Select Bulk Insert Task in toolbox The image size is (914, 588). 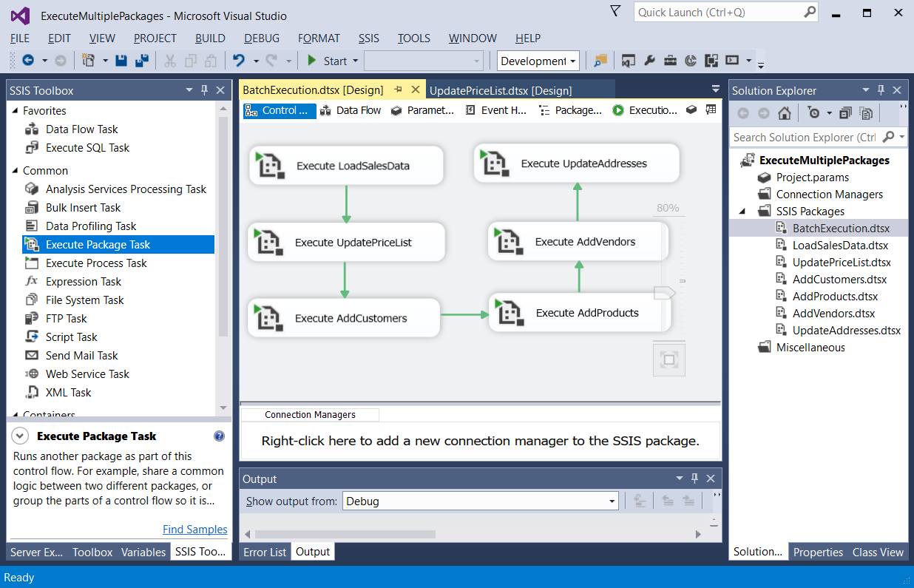coord(83,207)
